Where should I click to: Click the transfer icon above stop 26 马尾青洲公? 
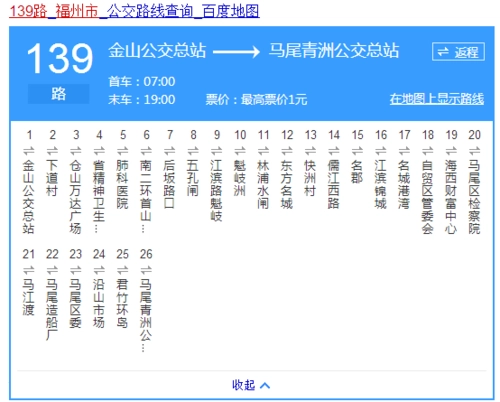(x=146, y=269)
